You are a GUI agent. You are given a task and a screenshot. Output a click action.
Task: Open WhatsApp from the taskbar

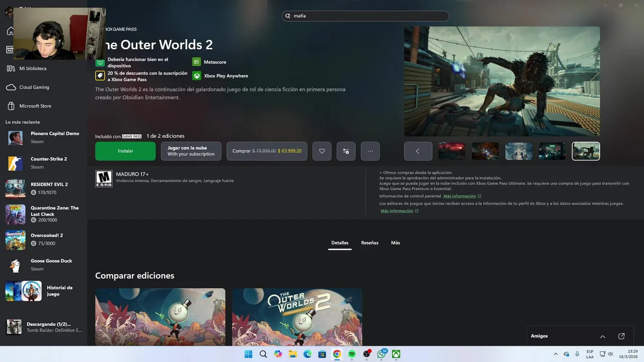pos(381,354)
